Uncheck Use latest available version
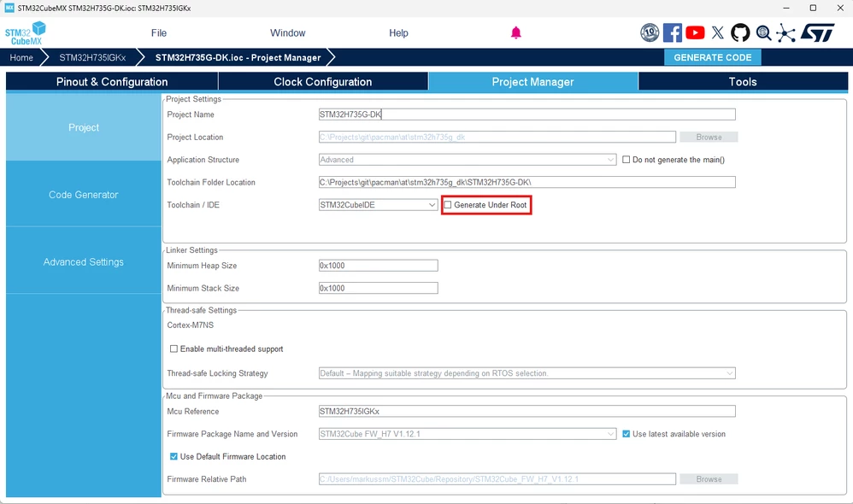The width and height of the screenshot is (853, 504). tap(627, 434)
